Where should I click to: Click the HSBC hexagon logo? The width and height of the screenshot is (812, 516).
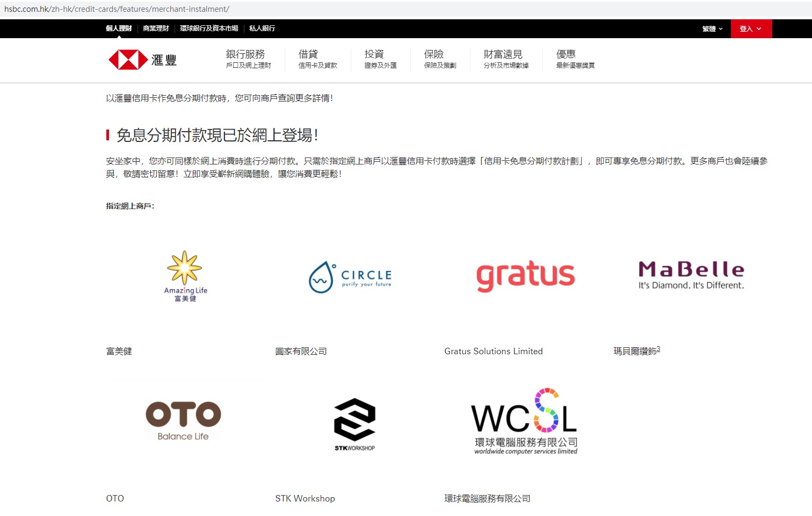(128, 60)
